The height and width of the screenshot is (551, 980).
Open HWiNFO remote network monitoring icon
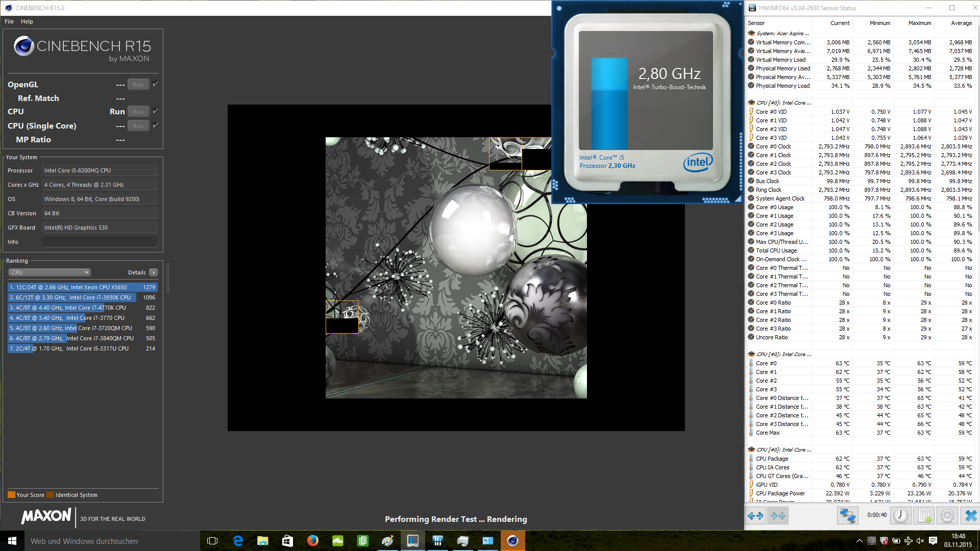click(847, 516)
